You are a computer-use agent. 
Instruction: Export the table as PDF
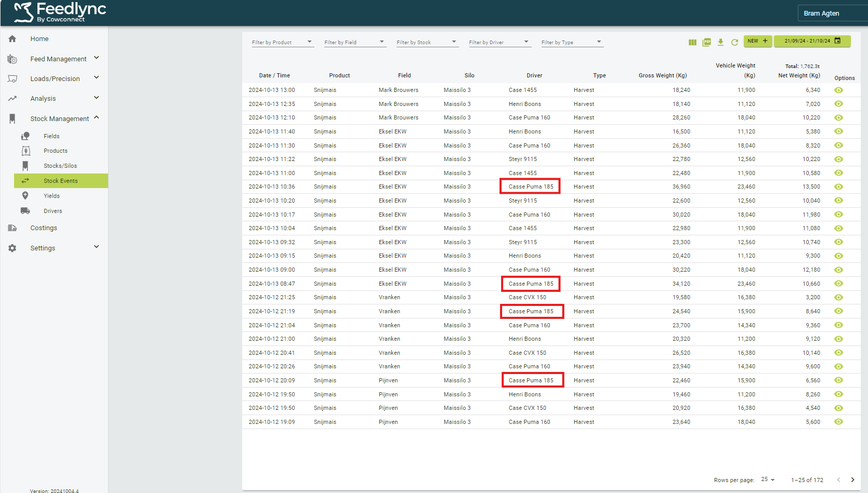pyautogui.click(x=706, y=42)
